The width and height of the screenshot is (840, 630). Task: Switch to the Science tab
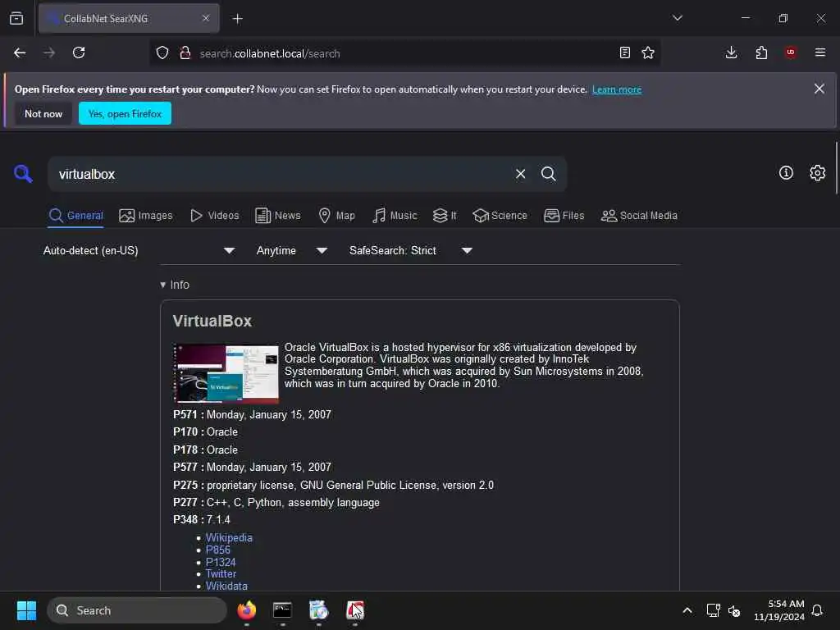500,216
